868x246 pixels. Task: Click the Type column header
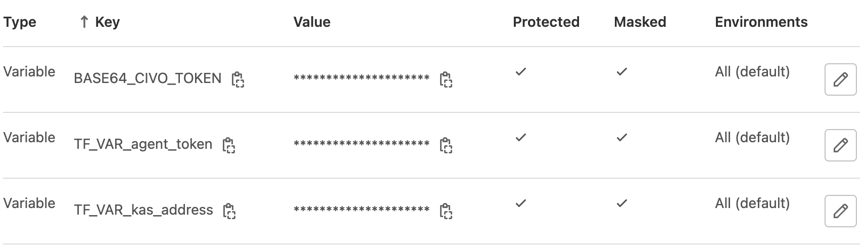[20, 22]
